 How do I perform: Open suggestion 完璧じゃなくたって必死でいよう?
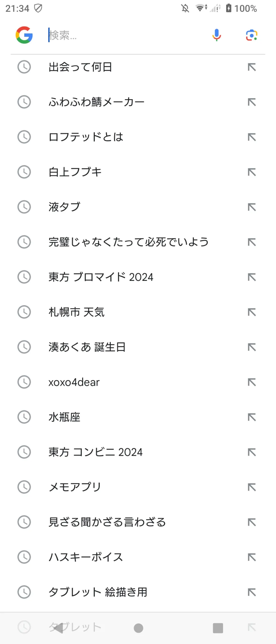pos(138,242)
